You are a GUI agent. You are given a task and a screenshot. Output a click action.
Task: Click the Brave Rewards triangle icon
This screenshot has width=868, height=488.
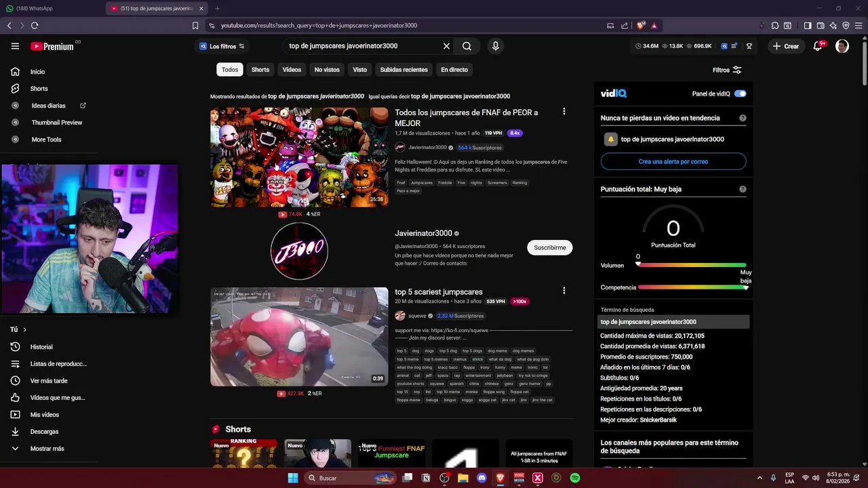[x=654, y=26]
